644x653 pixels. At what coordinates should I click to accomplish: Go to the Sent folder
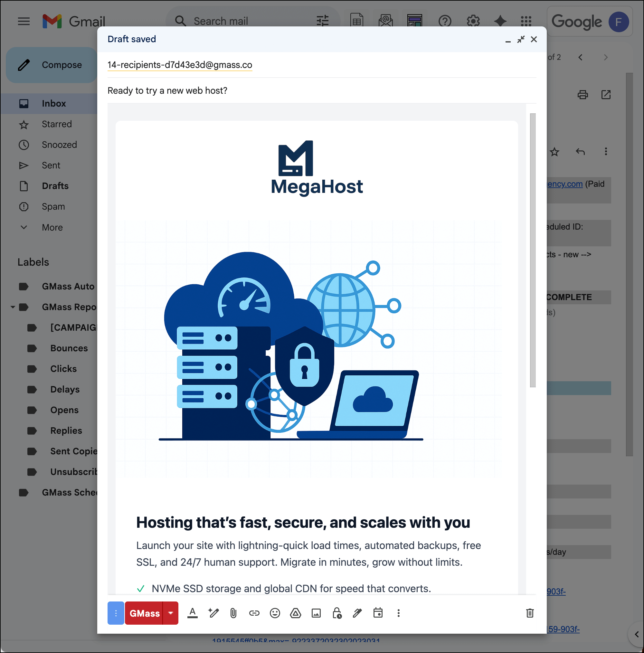click(x=51, y=165)
